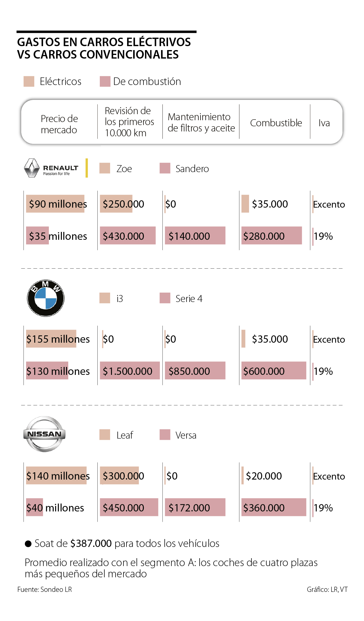Image resolution: width=364 pixels, height=621 pixels.
Task: Select the Precio de mercado column header
Action: (x=59, y=124)
